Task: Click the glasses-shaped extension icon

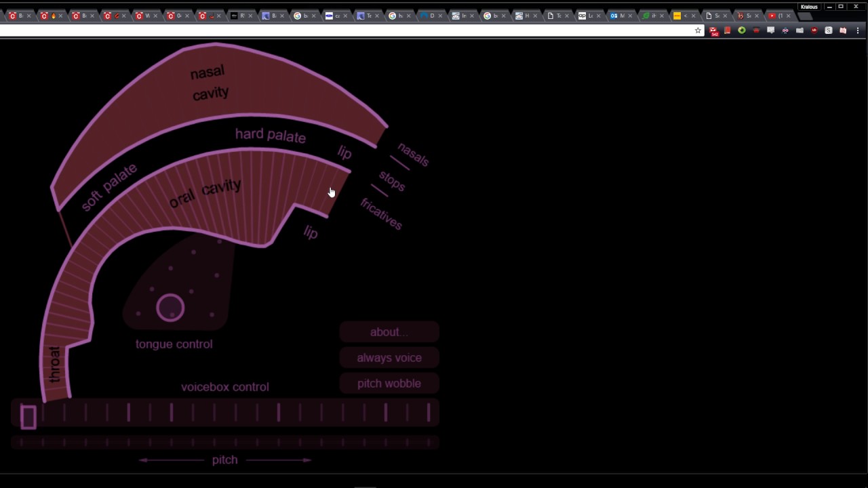Action: click(785, 30)
